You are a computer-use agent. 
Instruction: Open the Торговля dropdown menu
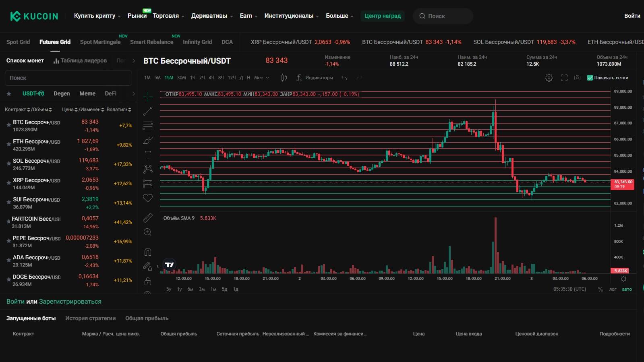[168, 16]
